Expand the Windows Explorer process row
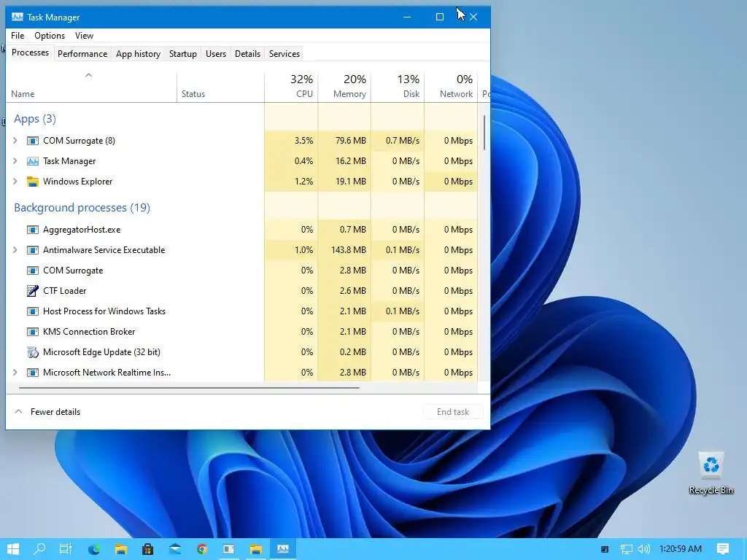This screenshot has height=560, width=747. 15,182
